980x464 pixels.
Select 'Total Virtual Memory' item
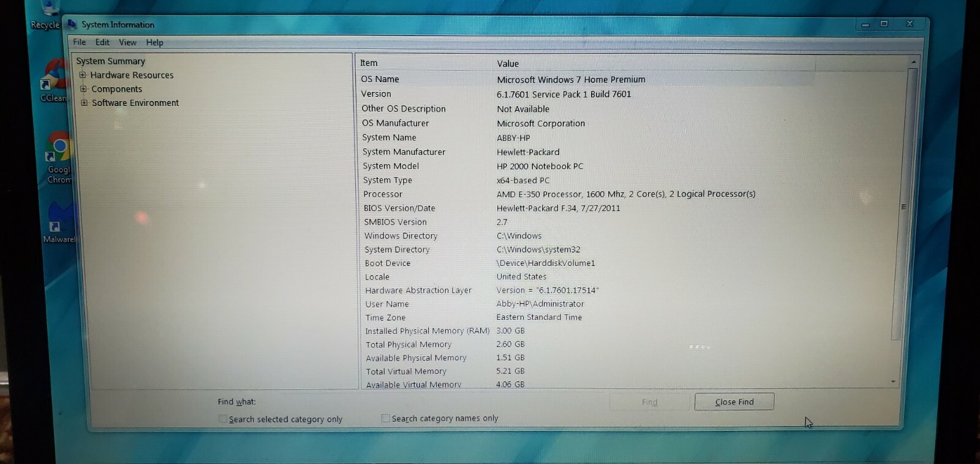(406, 371)
